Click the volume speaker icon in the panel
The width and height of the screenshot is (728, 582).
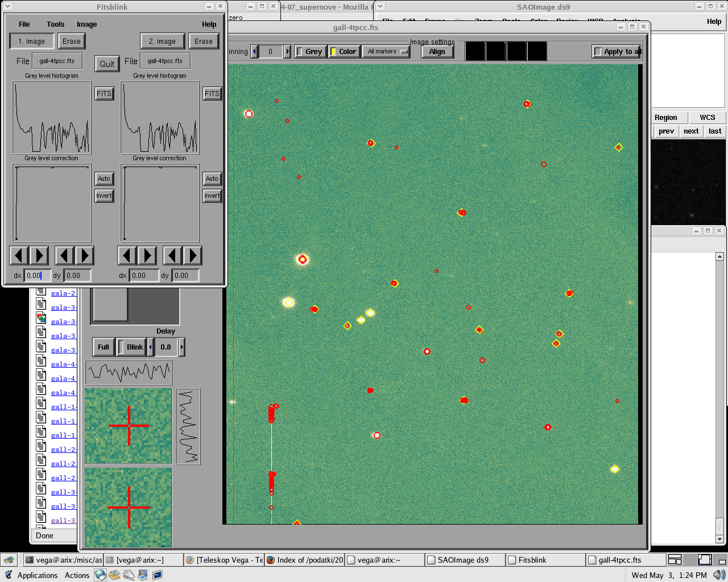719,575
